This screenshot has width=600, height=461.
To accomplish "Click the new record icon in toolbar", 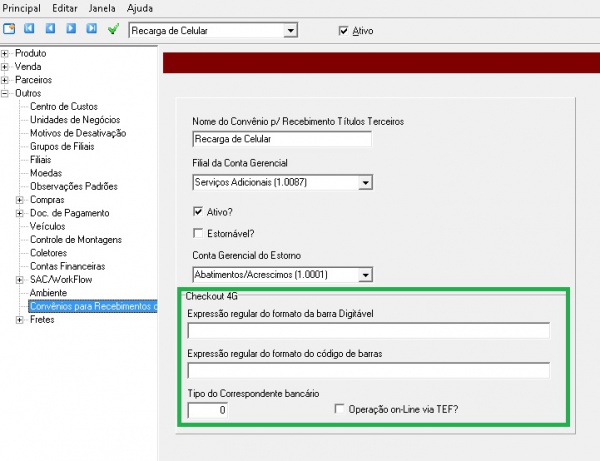I will 10,30.
